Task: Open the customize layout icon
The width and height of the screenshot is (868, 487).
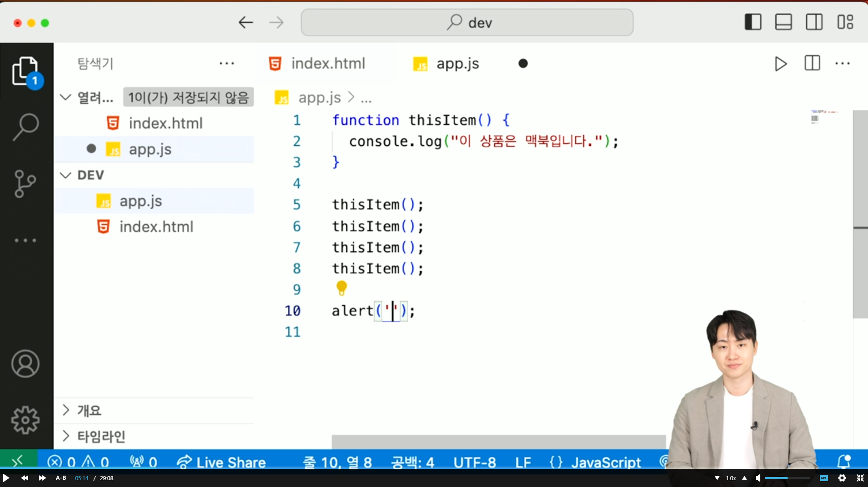Action: pos(845,22)
